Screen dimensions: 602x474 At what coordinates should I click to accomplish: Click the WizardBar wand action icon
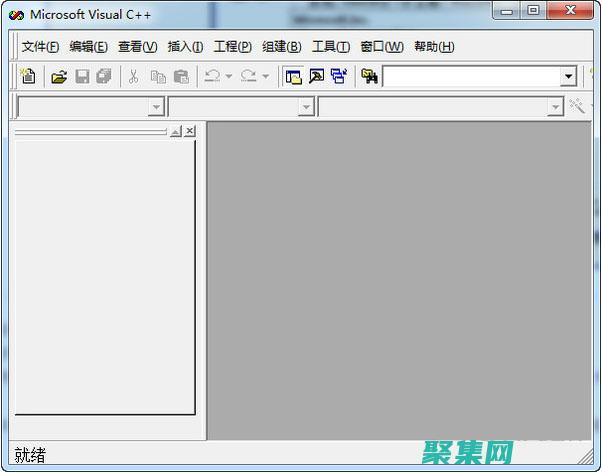coord(577,106)
